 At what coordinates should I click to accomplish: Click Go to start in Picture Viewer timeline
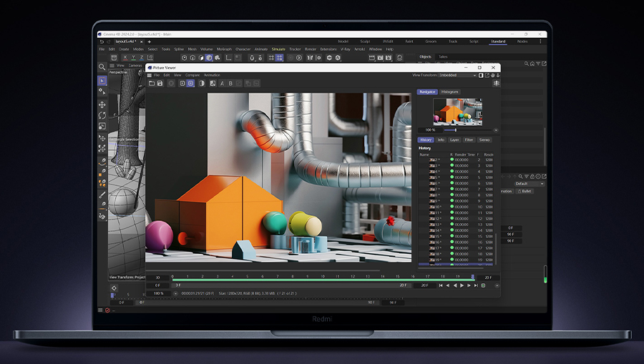(441, 285)
